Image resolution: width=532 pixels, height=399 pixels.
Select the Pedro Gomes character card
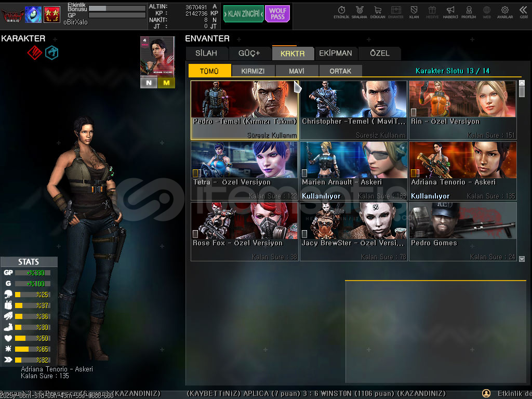(x=463, y=232)
